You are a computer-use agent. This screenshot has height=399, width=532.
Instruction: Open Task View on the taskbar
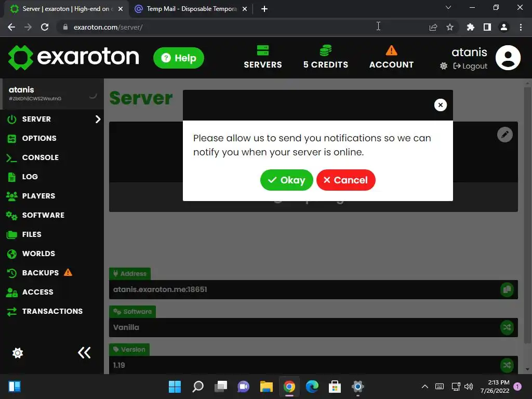[220, 387]
